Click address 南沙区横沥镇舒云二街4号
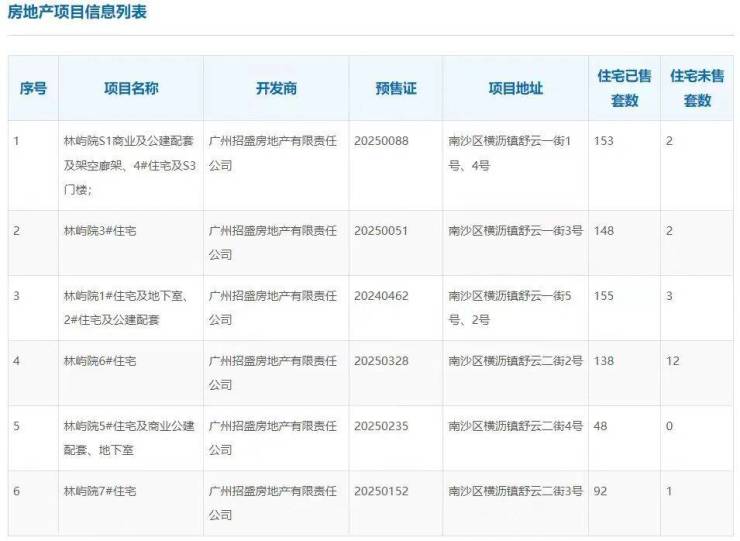740x541 pixels. (515, 426)
